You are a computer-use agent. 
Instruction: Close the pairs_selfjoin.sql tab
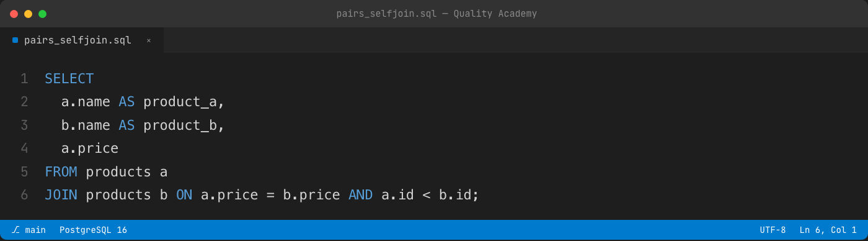148,40
